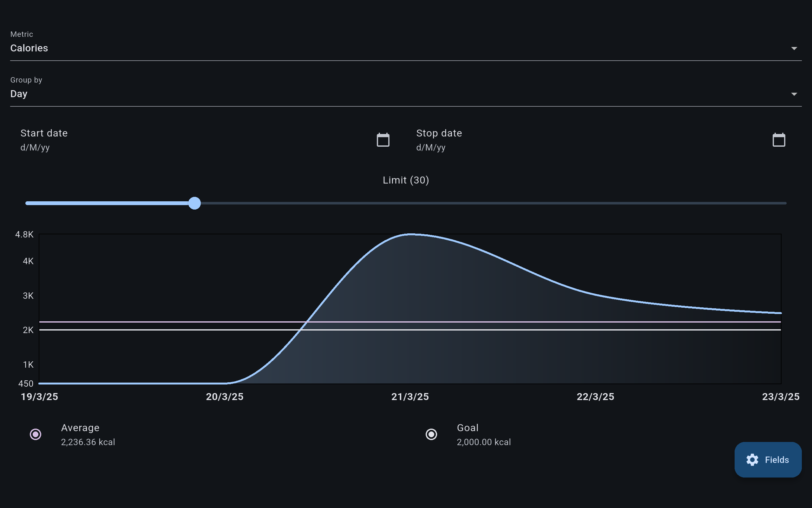Click the 450 y-axis label
Screen dimensions: 812x508
[x=26, y=383]
